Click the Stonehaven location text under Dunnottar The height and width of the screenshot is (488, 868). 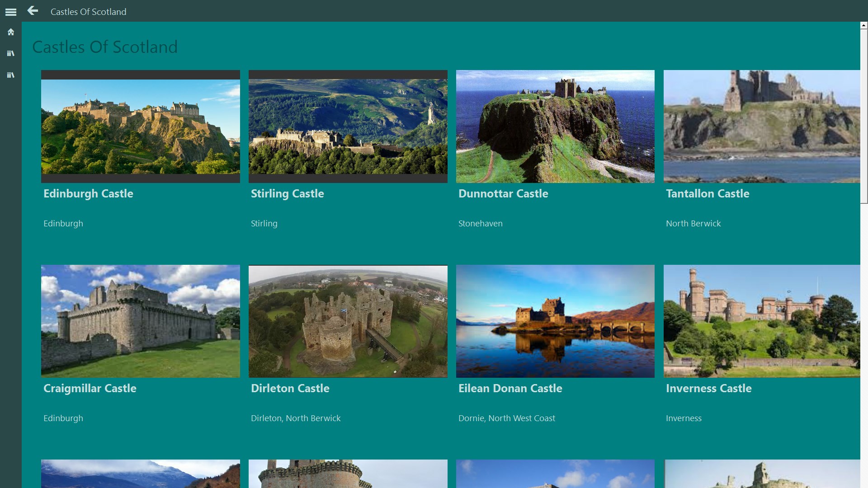(x=480, y=223)
